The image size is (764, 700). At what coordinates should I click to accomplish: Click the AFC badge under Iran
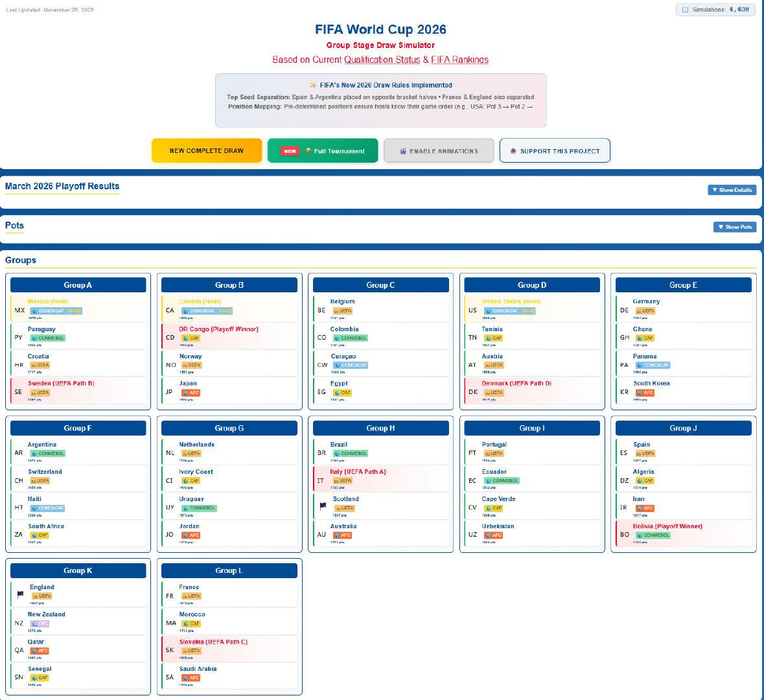pos(645,508)
